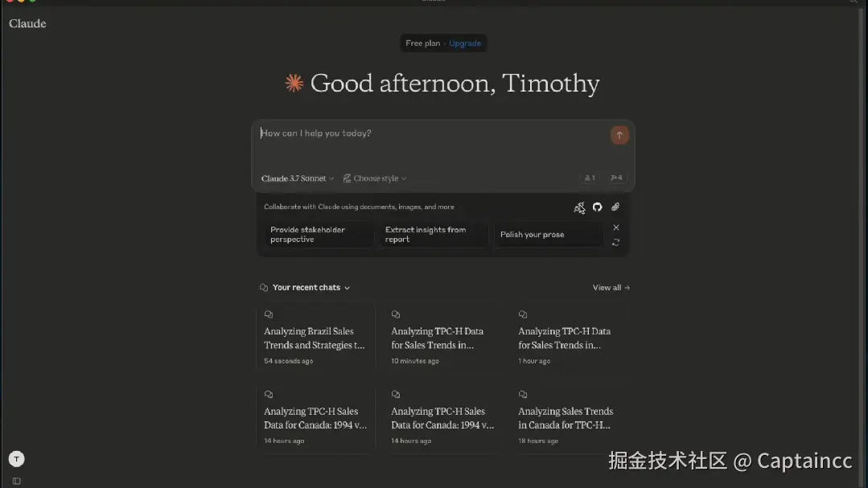Click the 18 hours ago timestamp

538,441
